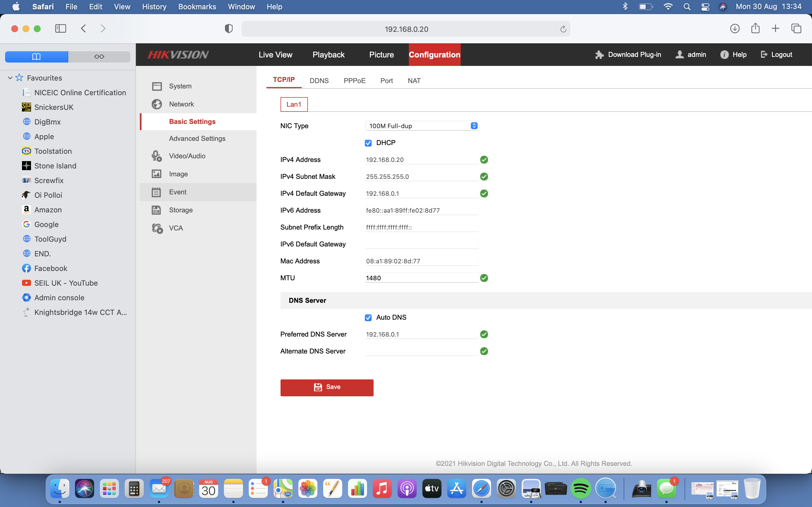
Task: Click the Video/Audio sidebar icon
Action: click(x=156, y=156)
